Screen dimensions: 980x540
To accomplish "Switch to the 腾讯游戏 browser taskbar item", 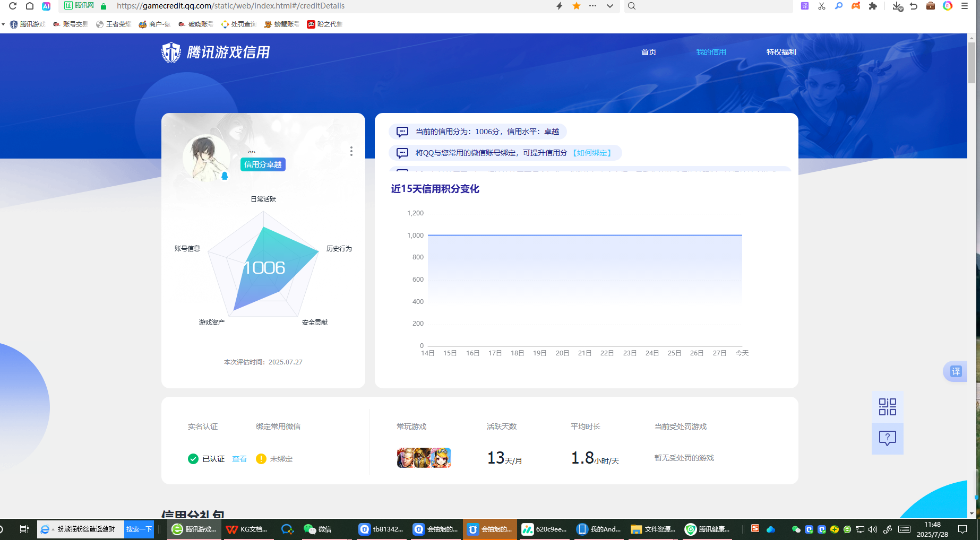I will pyautogui.click(x=194, y=529).
